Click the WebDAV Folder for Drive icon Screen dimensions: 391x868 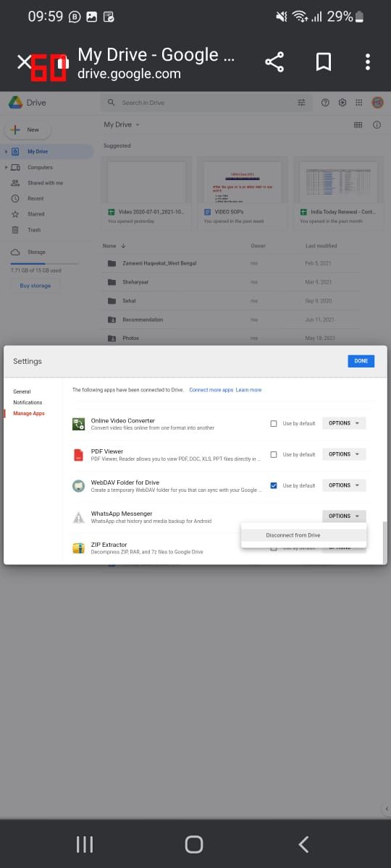tap(79, 486)
